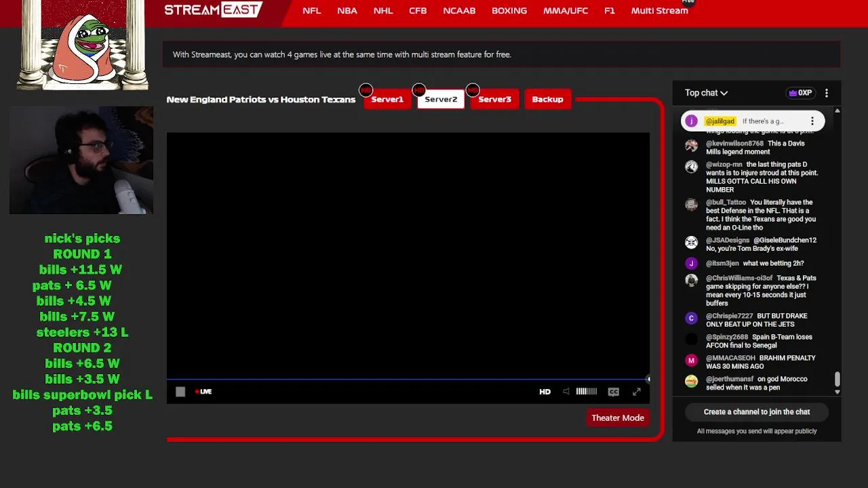The height and width of the screenshot is (488, 868).
Task: Click the red LIVE indicator in player
Action: pyautogui.click(x=203, y=392)
